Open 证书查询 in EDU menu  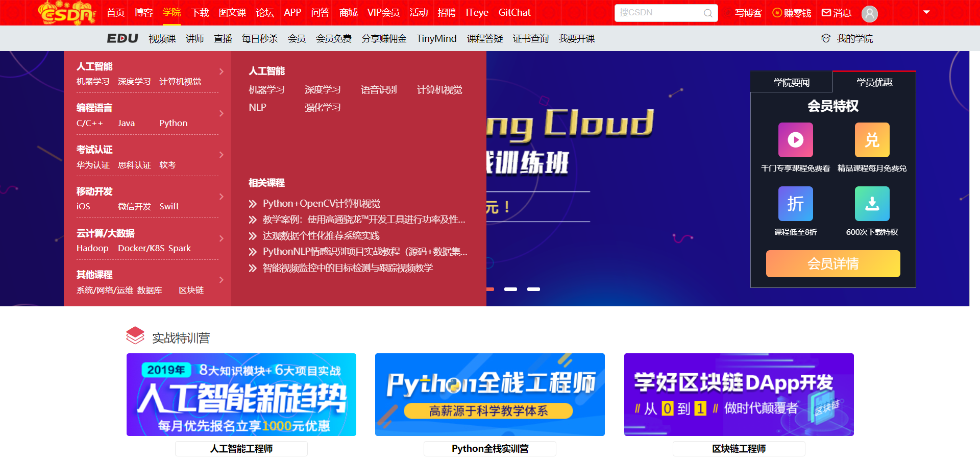(x=531, y=39)
